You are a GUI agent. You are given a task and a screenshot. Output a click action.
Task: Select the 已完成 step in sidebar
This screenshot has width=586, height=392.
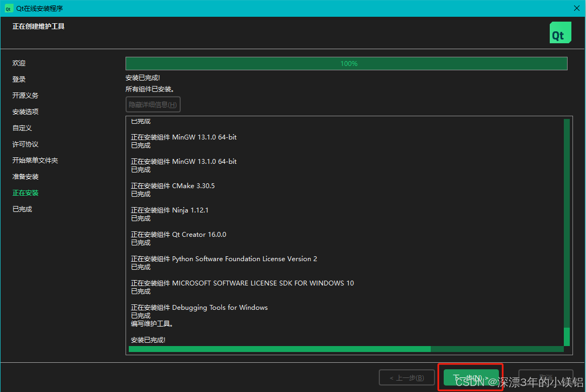(x=22, y=209)
